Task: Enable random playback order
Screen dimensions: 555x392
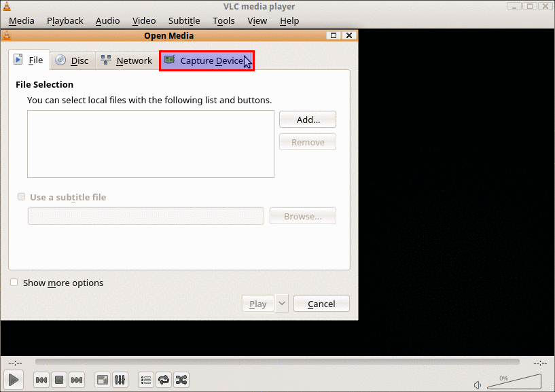Action: tap(181, 380)
